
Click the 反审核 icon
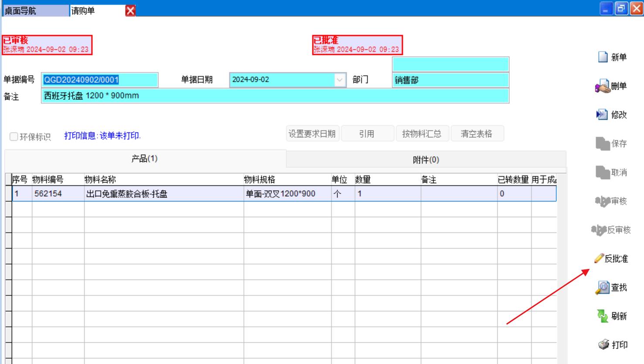pyautogui.click(x=599, y=230)
